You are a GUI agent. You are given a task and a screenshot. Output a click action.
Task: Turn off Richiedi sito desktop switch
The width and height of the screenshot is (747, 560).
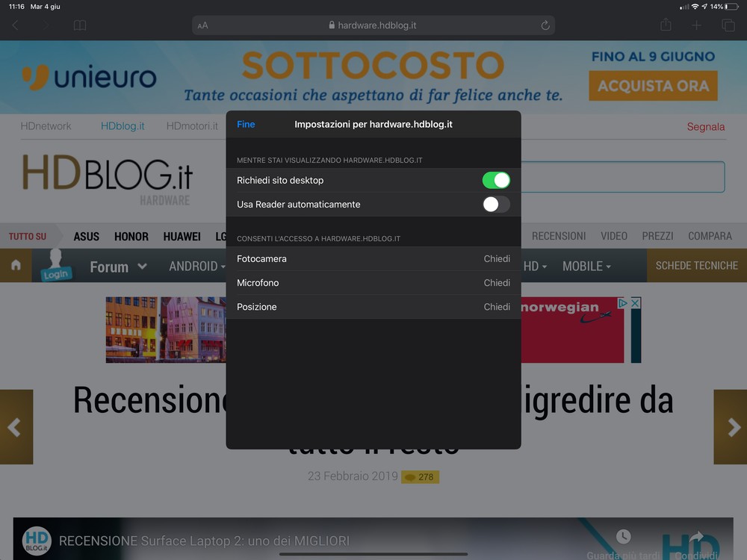[496, 181]
